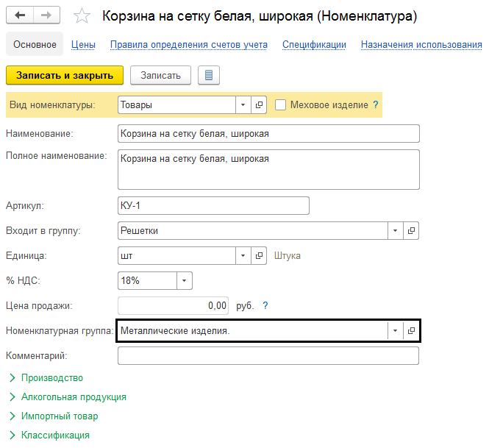The image size is (489, 448).
Task: Open the Номенклатурная группа record icon
Action: [412, 331]
